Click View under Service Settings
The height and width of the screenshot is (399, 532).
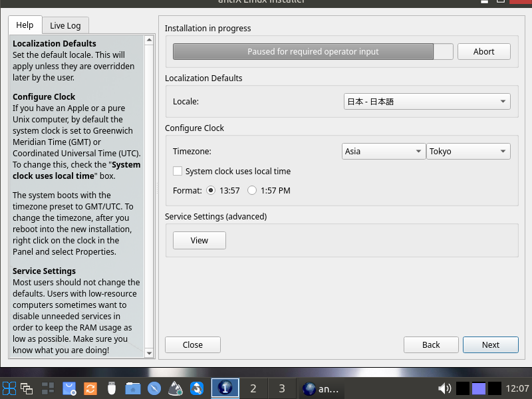(199, 241)
